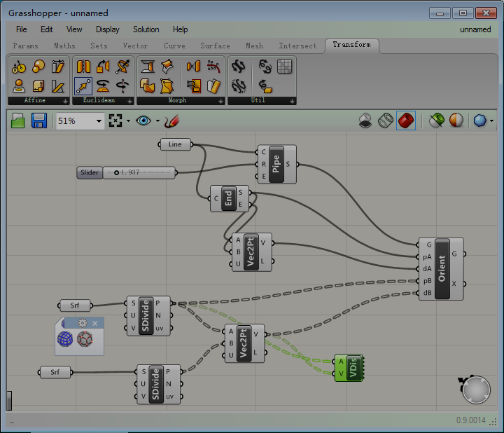Select the Line parameter node
Screen dimensions: 504x433
175,144
